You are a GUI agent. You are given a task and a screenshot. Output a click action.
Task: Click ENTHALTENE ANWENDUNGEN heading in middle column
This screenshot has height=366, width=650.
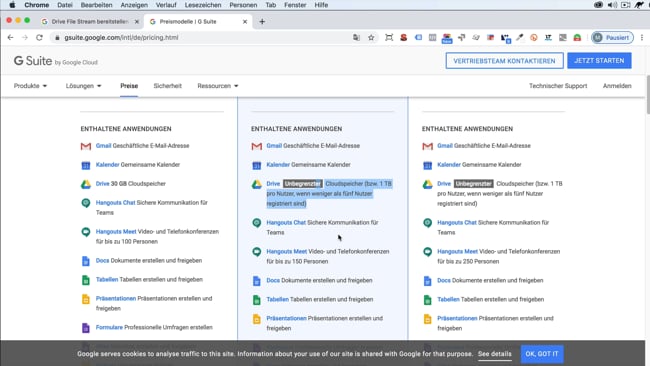(x=296, y=129)
